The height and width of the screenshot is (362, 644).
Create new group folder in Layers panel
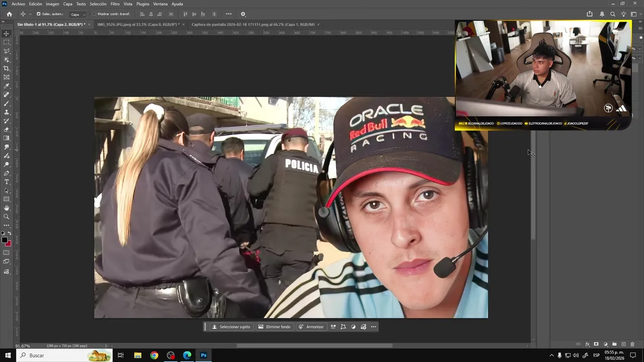(x=614, y=344)
